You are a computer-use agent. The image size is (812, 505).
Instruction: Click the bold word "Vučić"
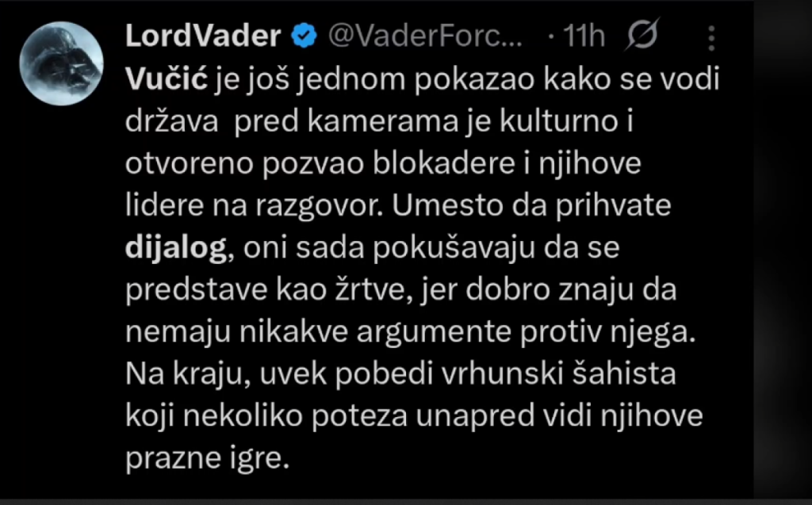coord(166,78)
